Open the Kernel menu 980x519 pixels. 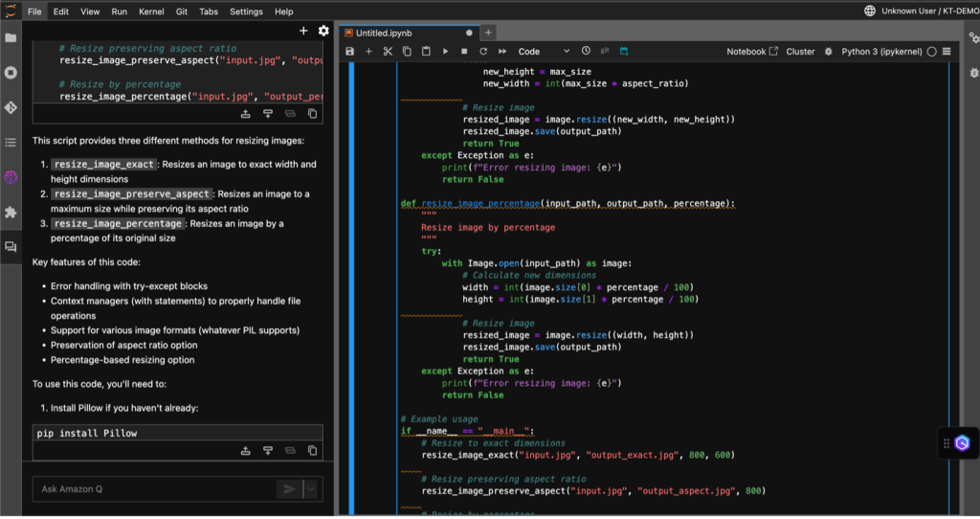coord(152,11)
